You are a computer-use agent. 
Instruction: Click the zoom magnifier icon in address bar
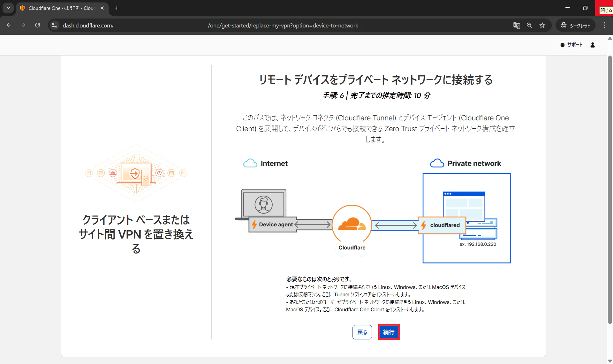[x=529, y=25]
